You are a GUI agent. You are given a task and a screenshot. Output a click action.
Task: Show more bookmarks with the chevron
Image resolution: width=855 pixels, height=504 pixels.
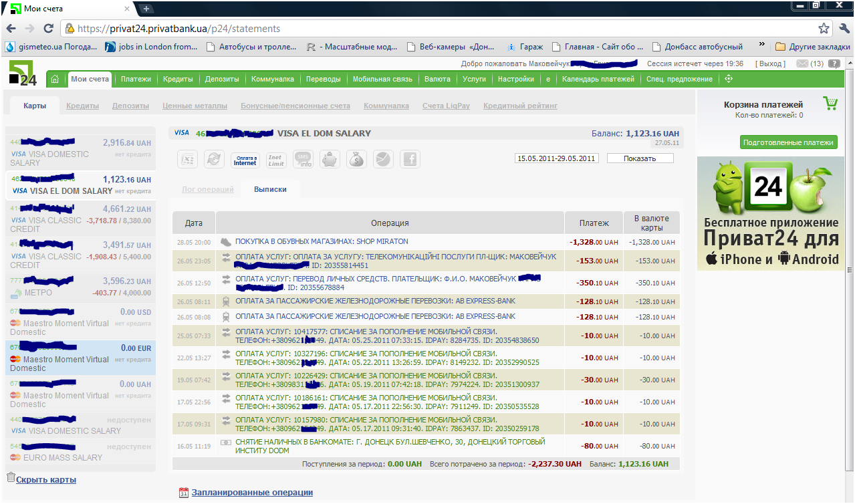pos(762,45)
